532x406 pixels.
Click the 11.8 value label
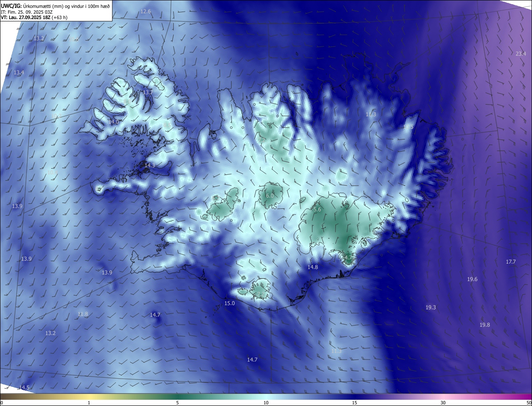click(83, 314)
